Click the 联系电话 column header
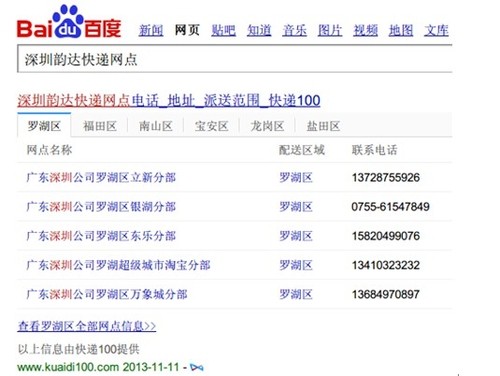The width and height of the screenshot is (500, 376). pos(375,150)
